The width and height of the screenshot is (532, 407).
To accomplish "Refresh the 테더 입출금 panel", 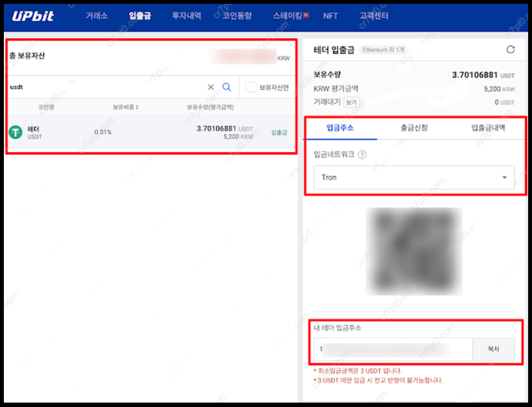I will coord(510,50).
